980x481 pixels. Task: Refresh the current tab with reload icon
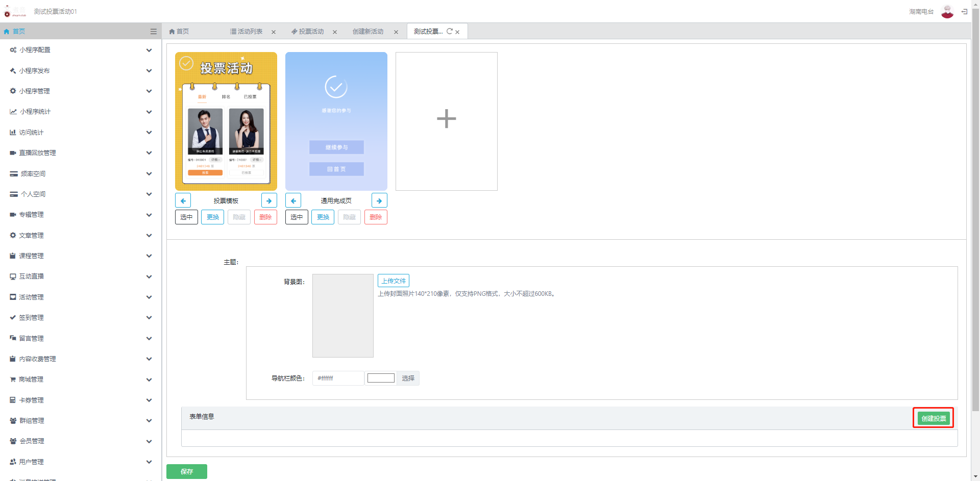[450, 31]
